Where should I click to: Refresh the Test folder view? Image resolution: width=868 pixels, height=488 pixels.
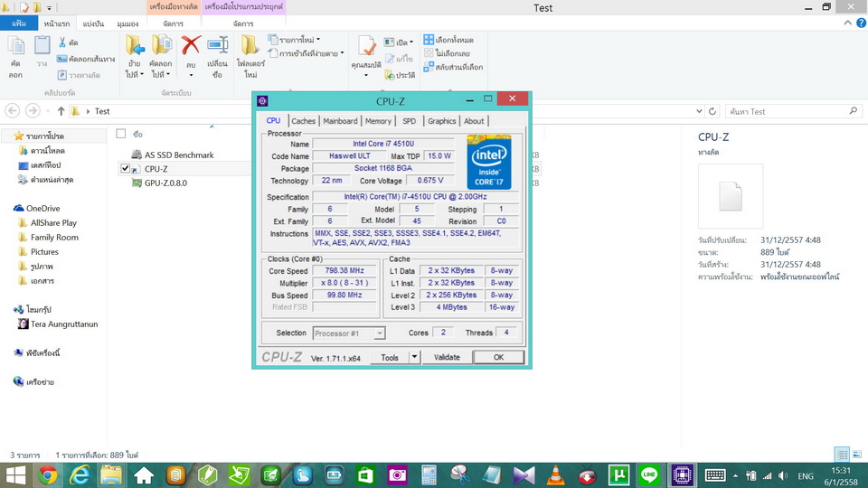[712, 111]
